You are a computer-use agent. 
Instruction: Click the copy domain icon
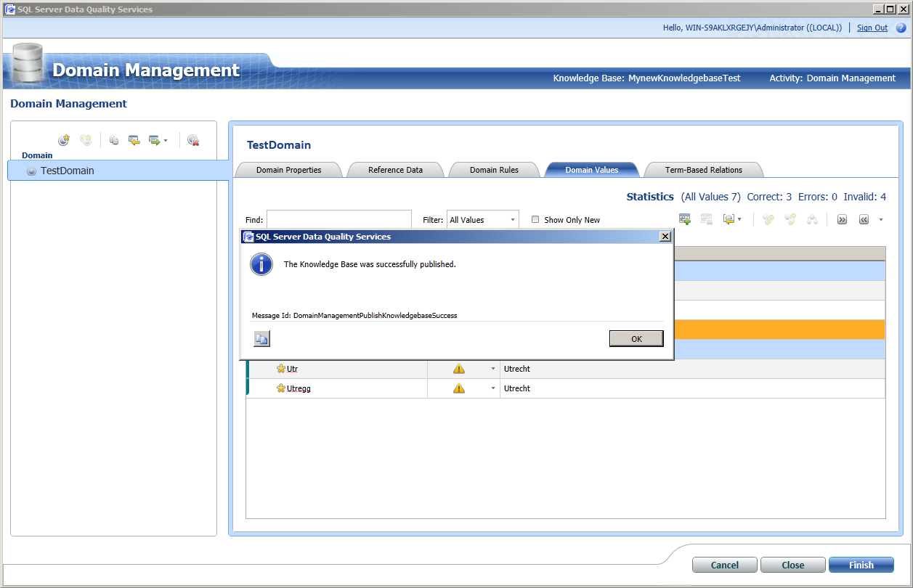pos(114,140)
